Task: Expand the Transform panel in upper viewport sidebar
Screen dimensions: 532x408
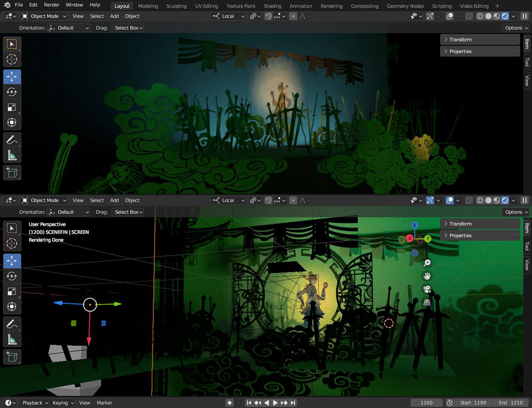Action: [480, 39]
